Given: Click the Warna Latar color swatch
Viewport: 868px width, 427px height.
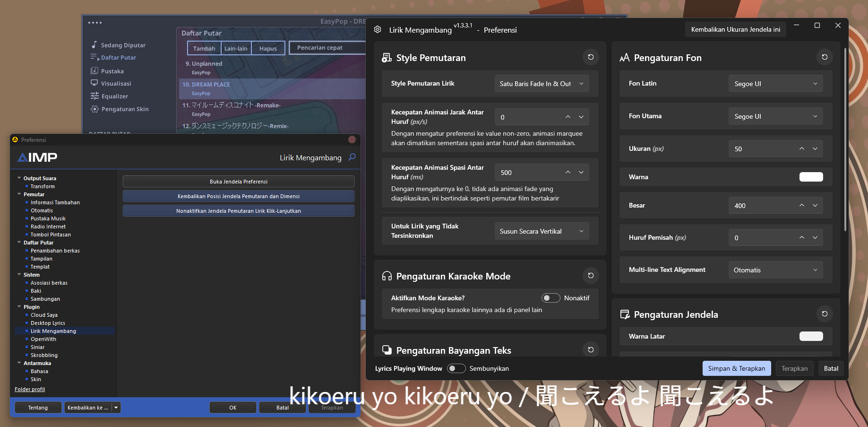Looking at the screenshot, I should point(811,336).
